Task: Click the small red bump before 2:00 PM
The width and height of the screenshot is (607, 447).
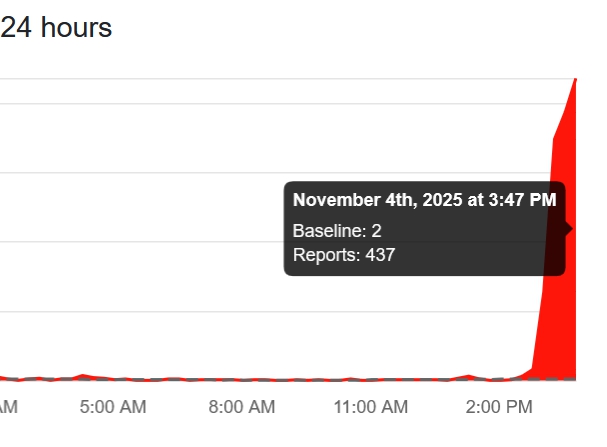Action: 469,376
